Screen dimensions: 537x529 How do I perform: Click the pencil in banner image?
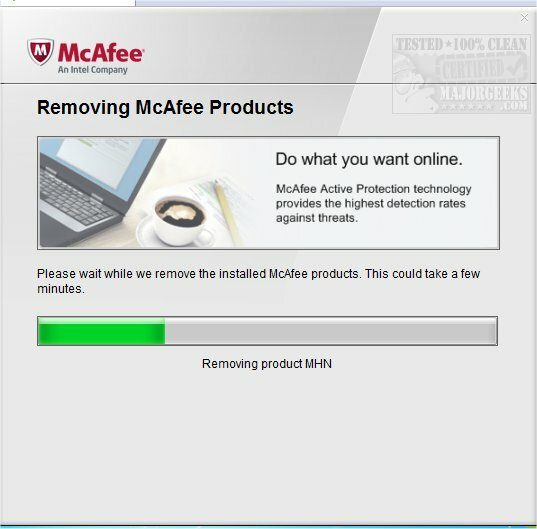pyautogui.click(x=227, y=212)
